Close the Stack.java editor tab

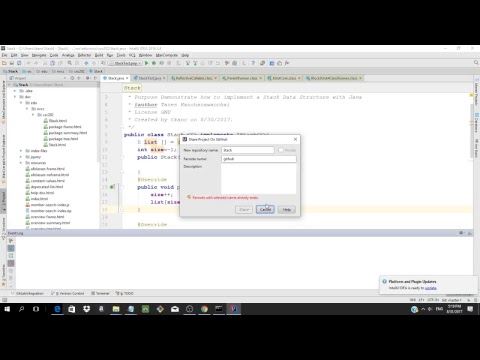click(127, 78)
